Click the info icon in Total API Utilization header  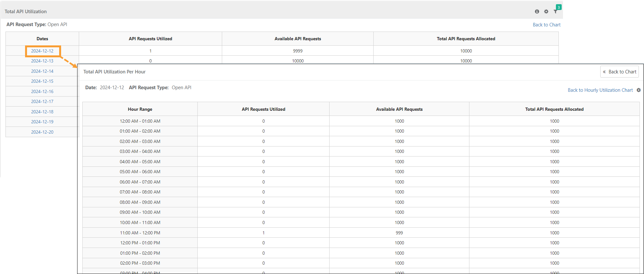pos(537,12)
